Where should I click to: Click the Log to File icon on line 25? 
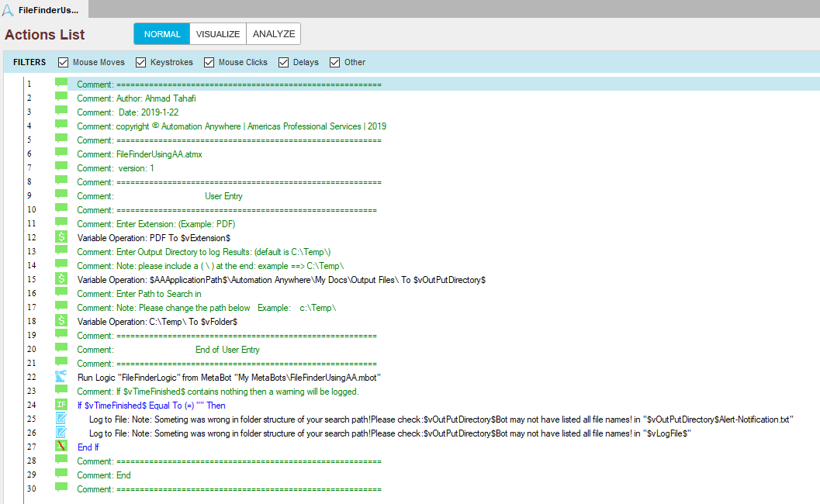click(61, 419)
